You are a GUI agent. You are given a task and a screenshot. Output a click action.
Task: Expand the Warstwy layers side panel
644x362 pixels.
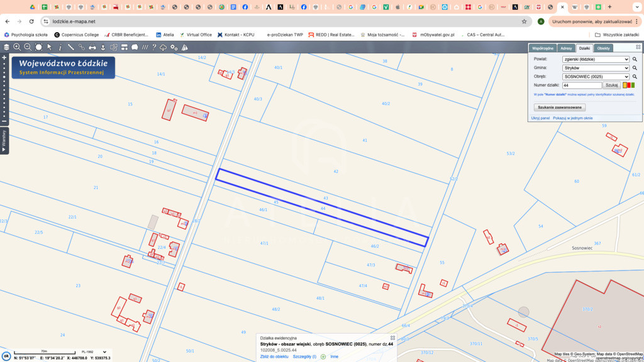(4, 141)
